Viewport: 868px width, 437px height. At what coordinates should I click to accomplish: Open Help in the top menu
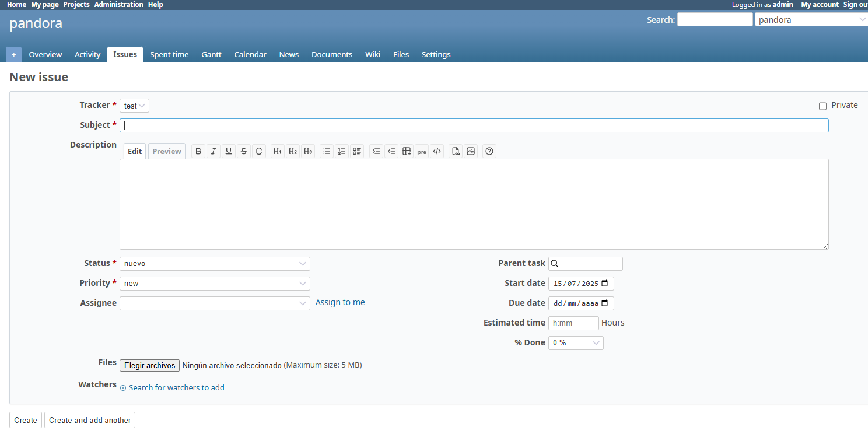(156, 4)
